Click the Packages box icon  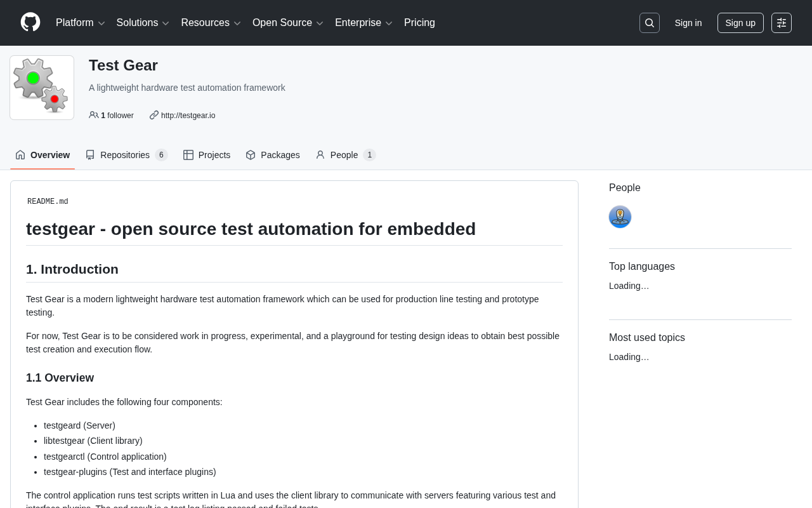[251, 155]
